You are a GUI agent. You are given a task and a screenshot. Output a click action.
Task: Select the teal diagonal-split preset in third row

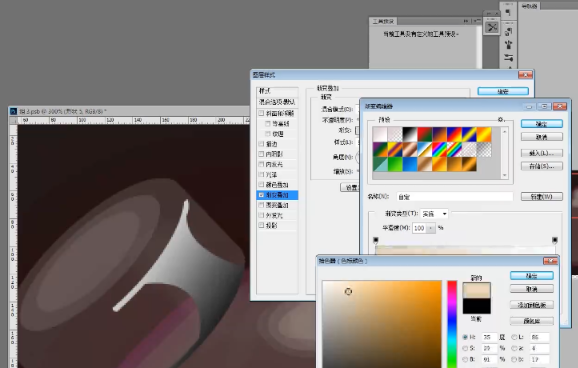click(x=380, y=164)
